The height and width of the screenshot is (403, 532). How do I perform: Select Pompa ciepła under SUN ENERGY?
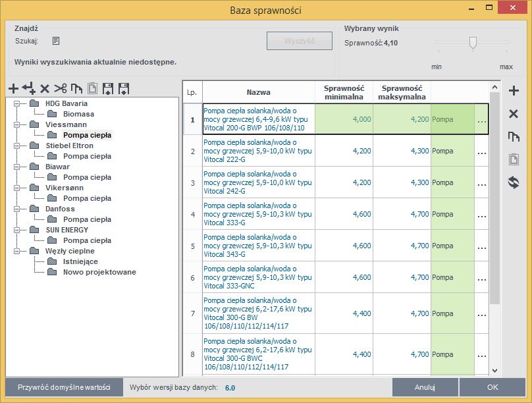tap(87, 240)
